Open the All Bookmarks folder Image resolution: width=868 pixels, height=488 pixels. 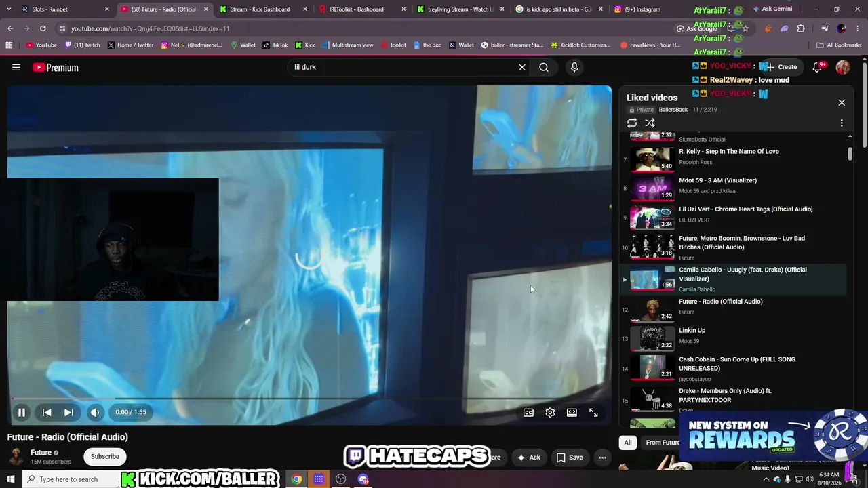click(839, 45)
